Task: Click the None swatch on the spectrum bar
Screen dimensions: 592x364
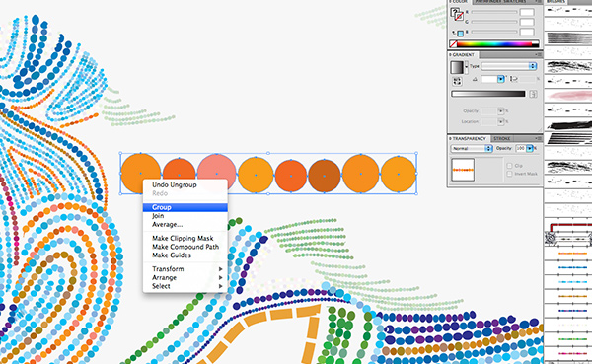Action: point(453,44)
